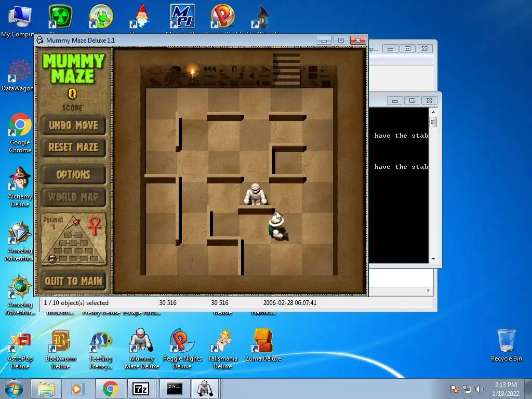Screen dimensions: 532x399
Task: Quit to main menu button
Action: 74,281
